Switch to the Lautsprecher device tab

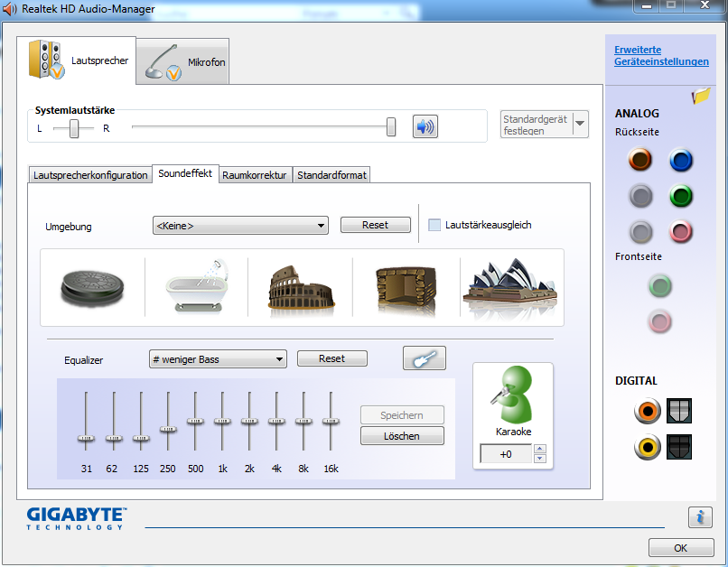pos(77,60)
